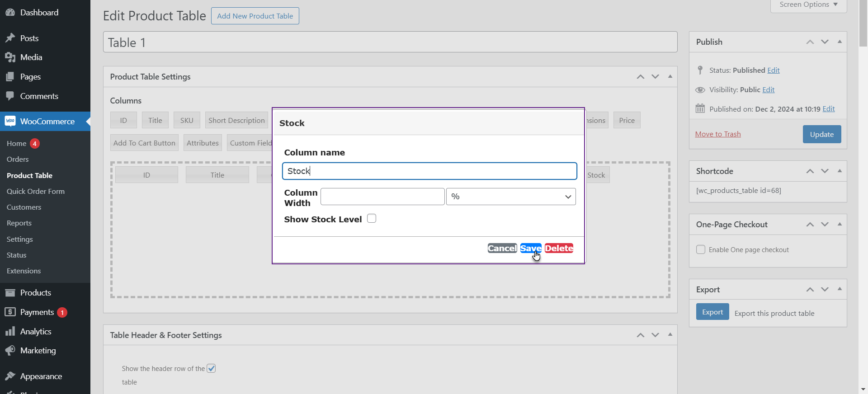Click the Column name text field
868x394 pixels.
429,171
